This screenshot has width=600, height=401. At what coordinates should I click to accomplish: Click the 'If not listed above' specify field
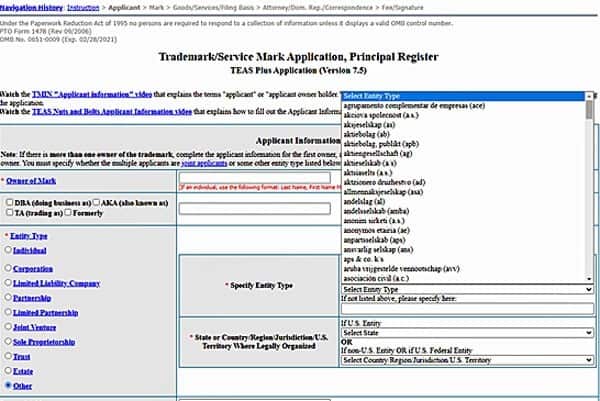click(x=467, y=308)
